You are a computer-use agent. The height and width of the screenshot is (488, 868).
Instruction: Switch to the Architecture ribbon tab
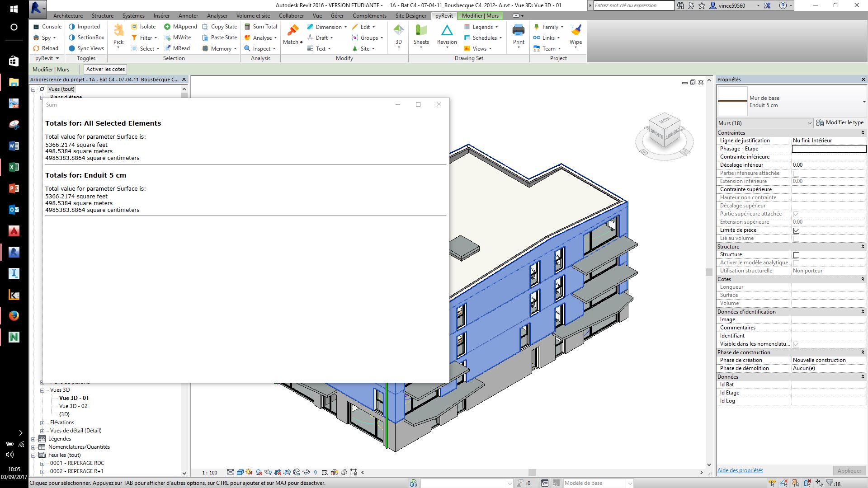pos(68,15)
